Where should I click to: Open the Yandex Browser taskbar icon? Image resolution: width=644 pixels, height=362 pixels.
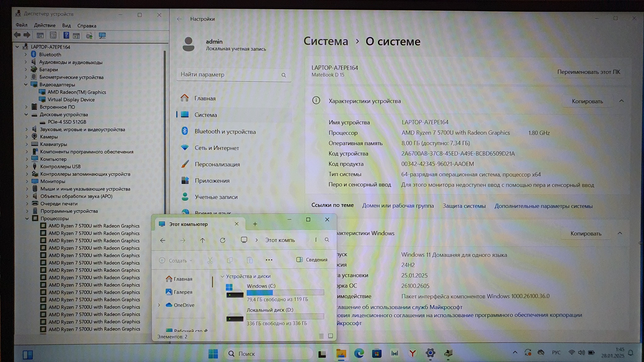pos(412,354)
